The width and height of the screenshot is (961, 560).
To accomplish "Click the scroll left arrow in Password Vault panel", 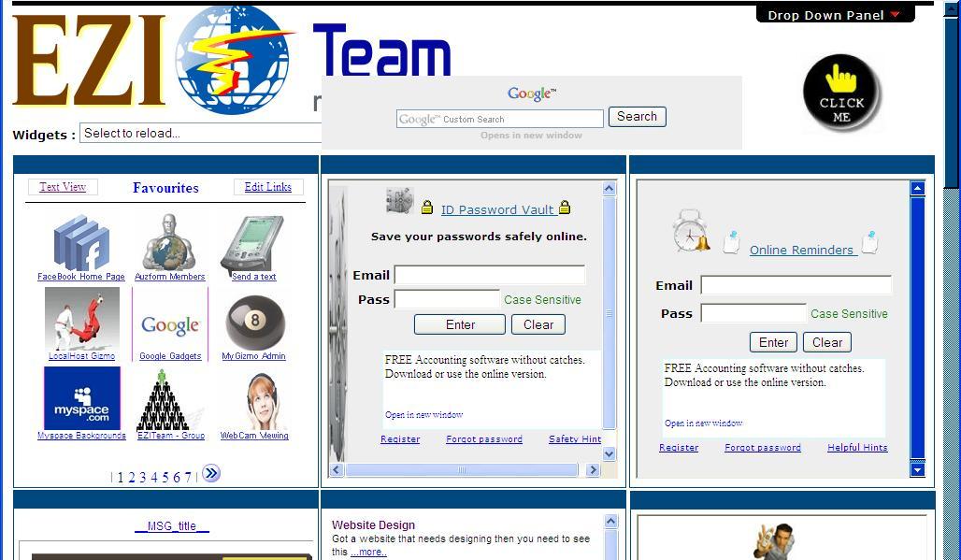I will click(336, 470).
